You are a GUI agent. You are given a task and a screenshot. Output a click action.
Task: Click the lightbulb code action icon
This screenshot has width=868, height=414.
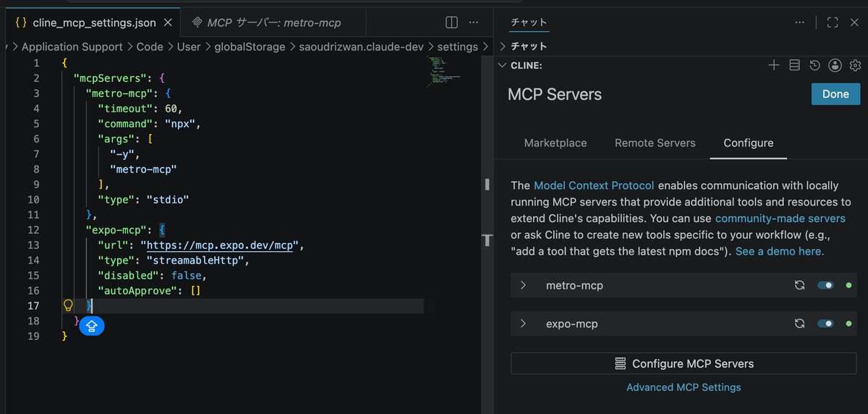(x=69, y=305)
